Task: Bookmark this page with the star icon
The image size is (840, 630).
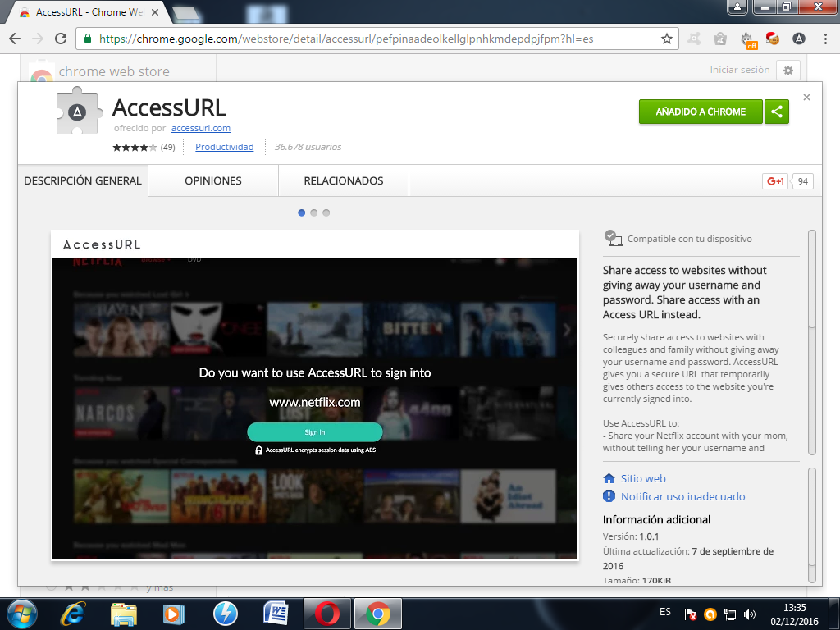Action: coord(666,39)
